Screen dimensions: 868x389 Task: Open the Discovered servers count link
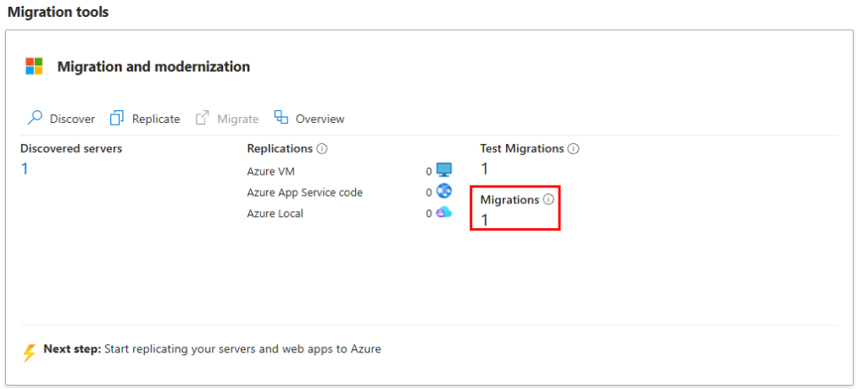pos(25,169)
